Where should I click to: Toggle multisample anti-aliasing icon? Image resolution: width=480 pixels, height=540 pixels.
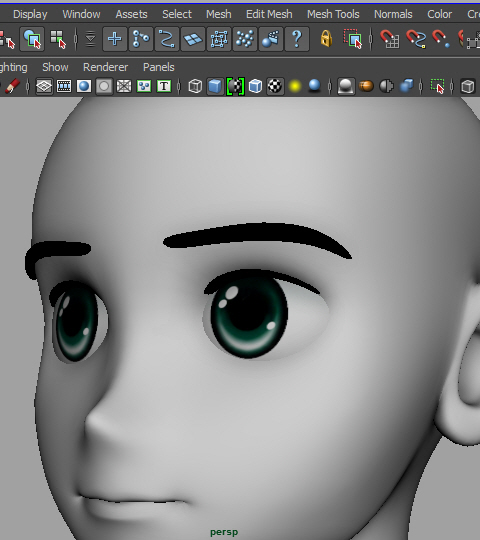tap(386, 86)
